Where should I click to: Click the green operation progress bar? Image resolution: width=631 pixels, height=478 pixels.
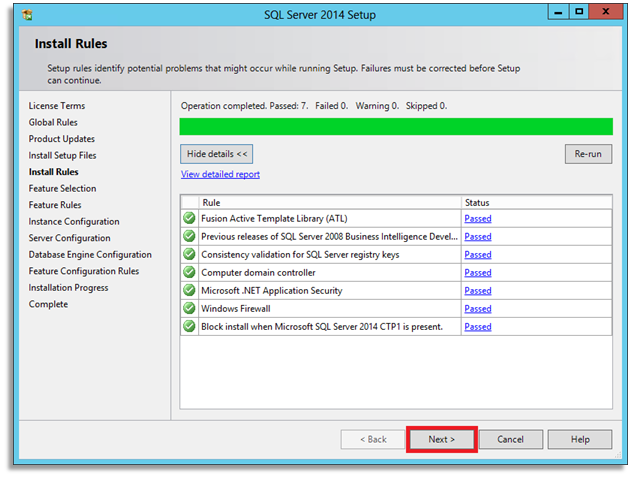tap(395, 126)
